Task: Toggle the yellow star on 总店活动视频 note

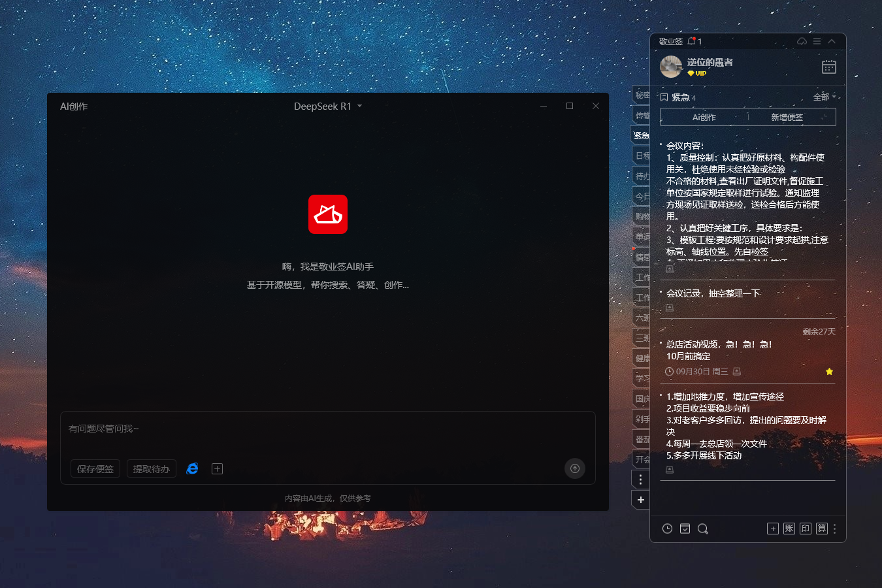Action: pos(829,371)
